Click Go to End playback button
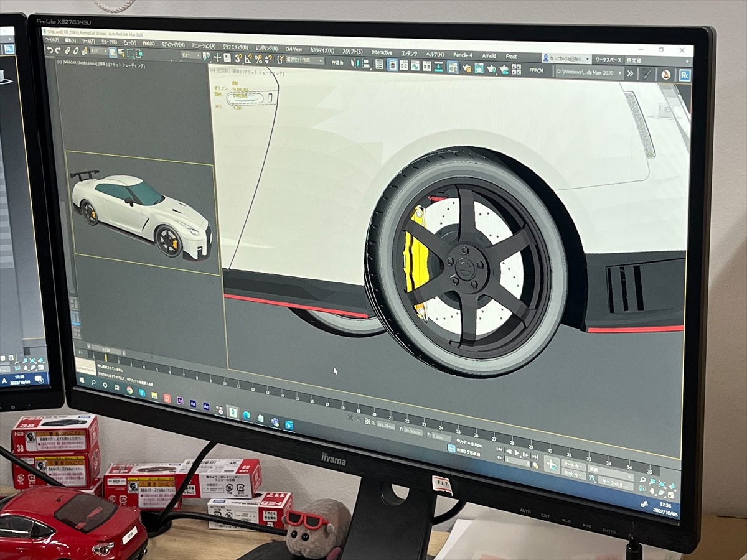Screen dimensions: 747x560 click(x=535, y=457)
